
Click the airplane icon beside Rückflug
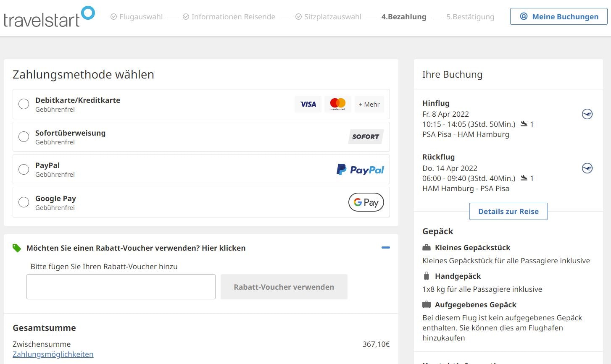[x=587, y=168]
